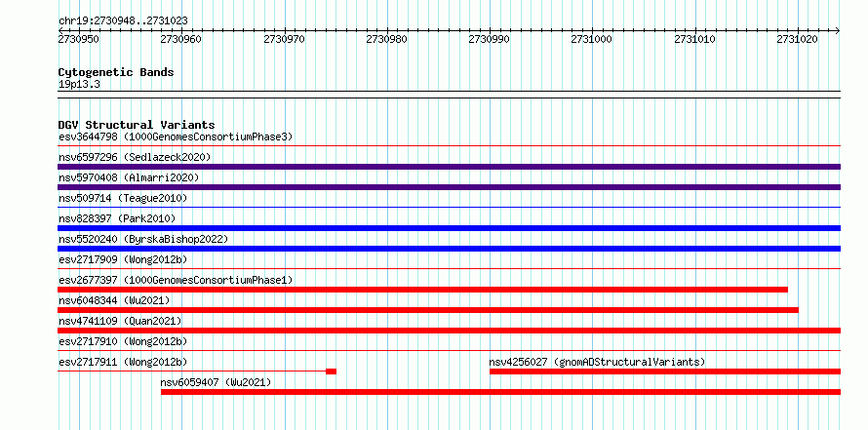Click the blue bar under nsv5520240

point(449,249)
